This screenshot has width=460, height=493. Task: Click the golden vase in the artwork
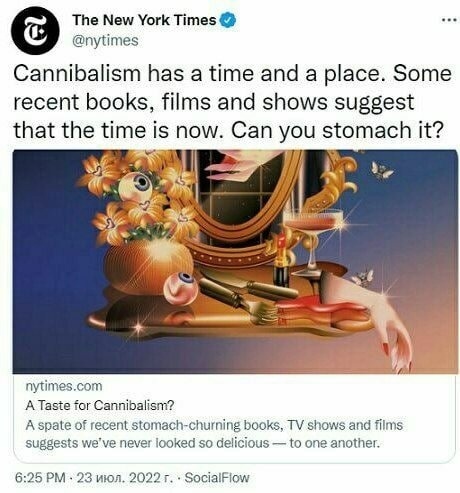[149, 267]
